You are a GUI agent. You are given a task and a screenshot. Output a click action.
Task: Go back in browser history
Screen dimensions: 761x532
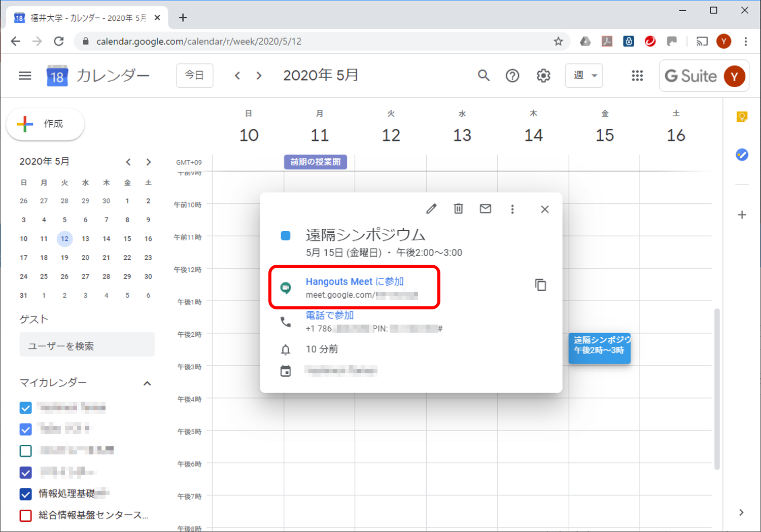coord(16,42)
